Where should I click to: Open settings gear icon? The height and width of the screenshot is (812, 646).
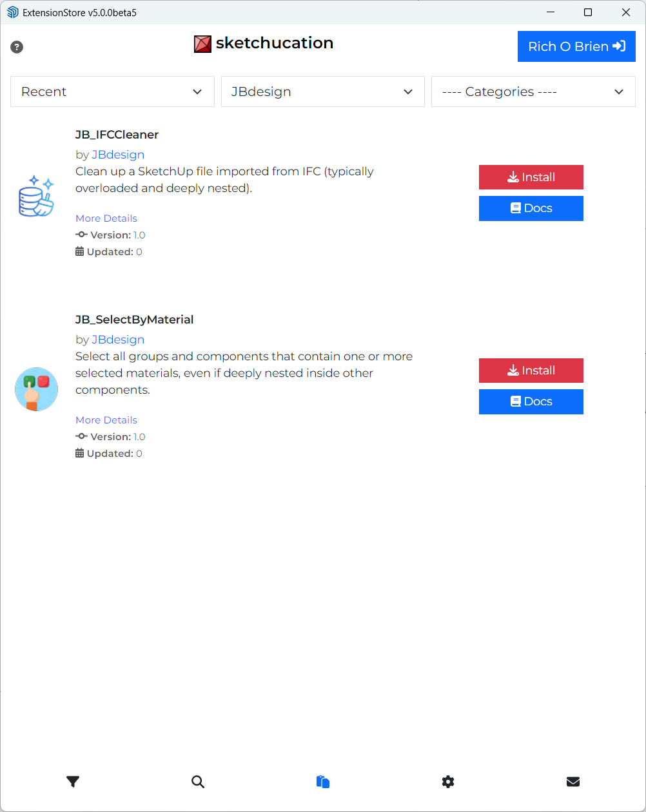coord(448,782)
